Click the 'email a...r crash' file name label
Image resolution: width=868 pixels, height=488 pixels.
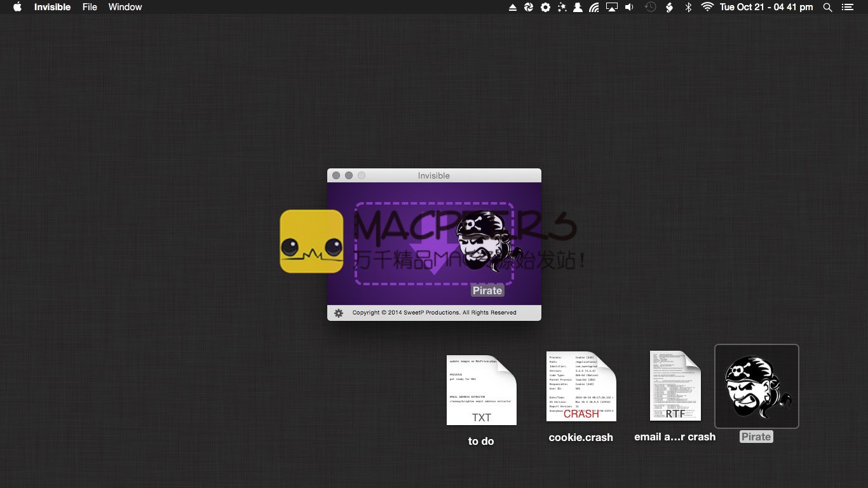pos(675,437)
